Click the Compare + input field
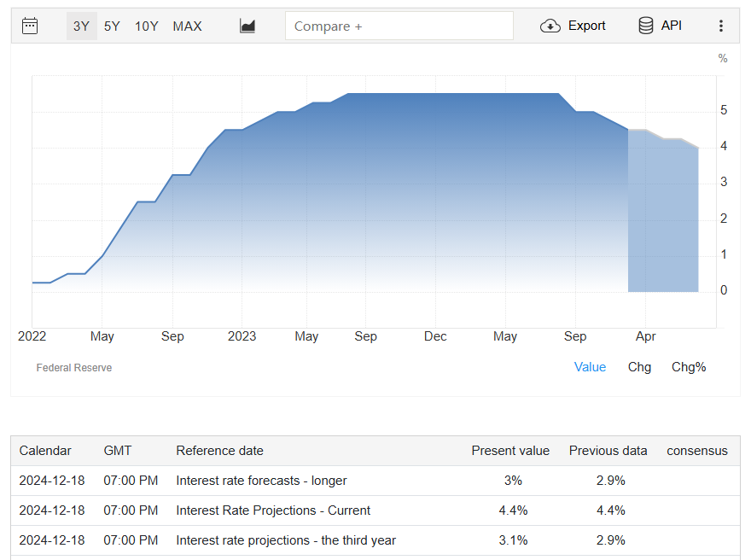 pyautogui.click(x=399, y=26)
